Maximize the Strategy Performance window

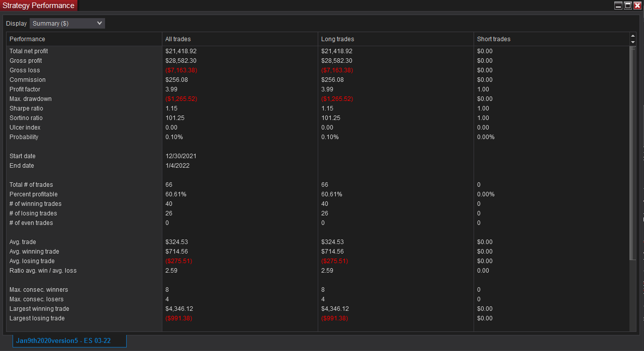pyautogui.click(x=628, y=6)
